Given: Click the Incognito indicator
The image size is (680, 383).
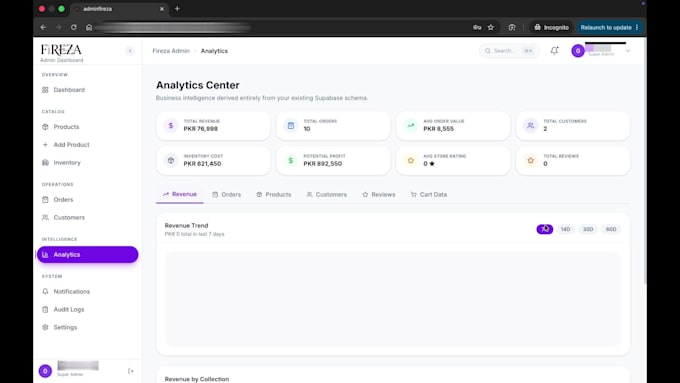Looking at the screenshot, I should [551, 27].
